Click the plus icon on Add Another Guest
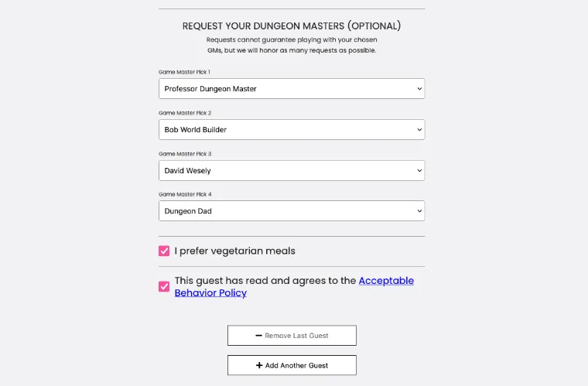The image size is (588, 386). [x=259, y=365]
